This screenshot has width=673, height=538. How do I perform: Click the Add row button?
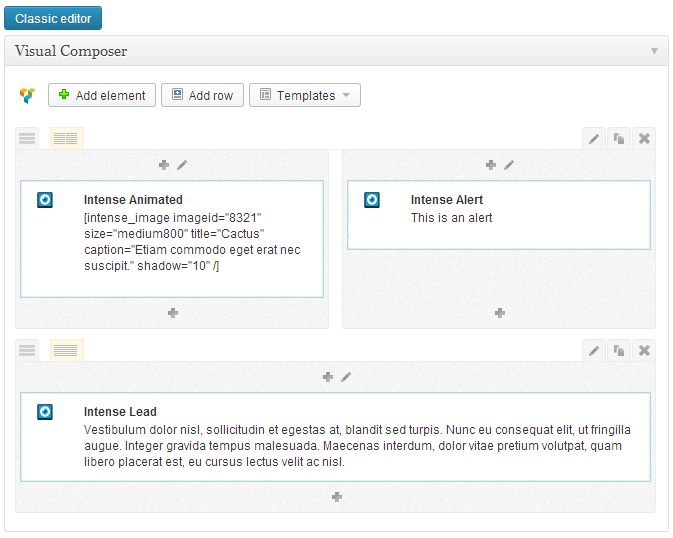202,96
